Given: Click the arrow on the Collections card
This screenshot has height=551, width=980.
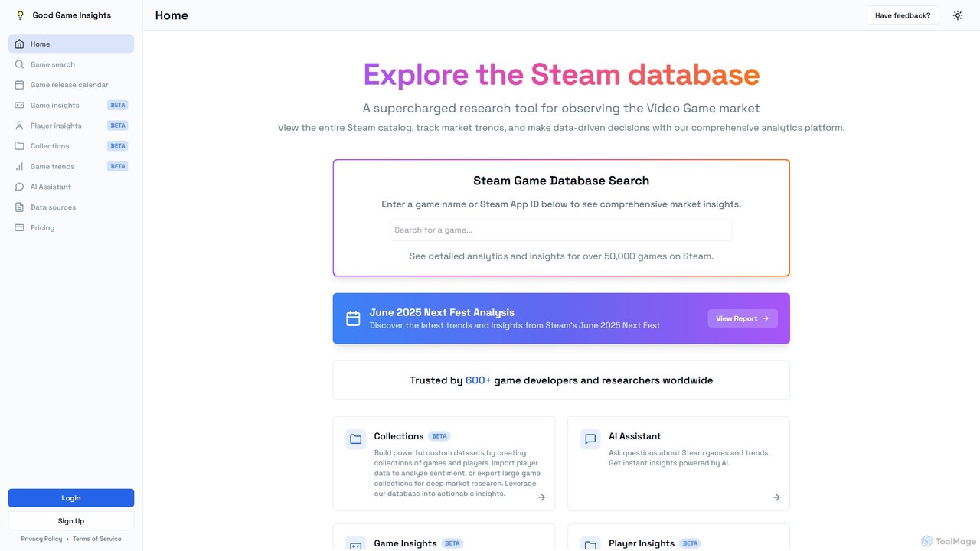Looking at the screenshot, I should [x=541, y=497].
